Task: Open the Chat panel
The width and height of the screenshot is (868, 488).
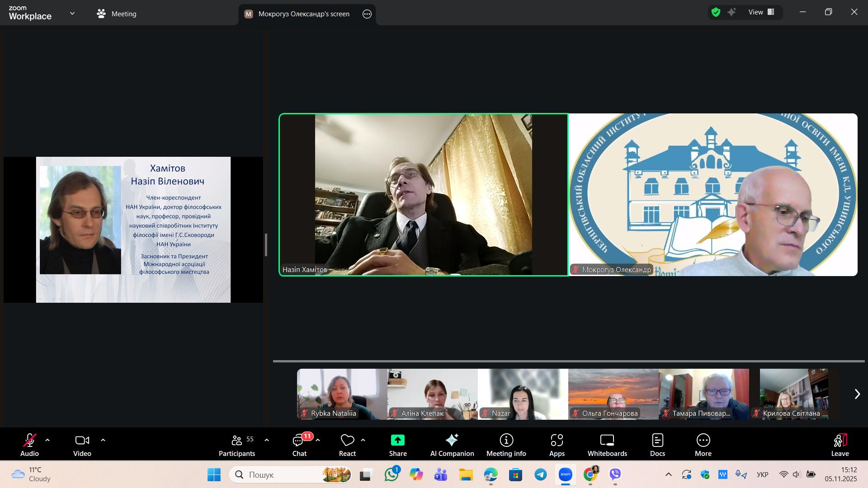Action: pos(299,445)
